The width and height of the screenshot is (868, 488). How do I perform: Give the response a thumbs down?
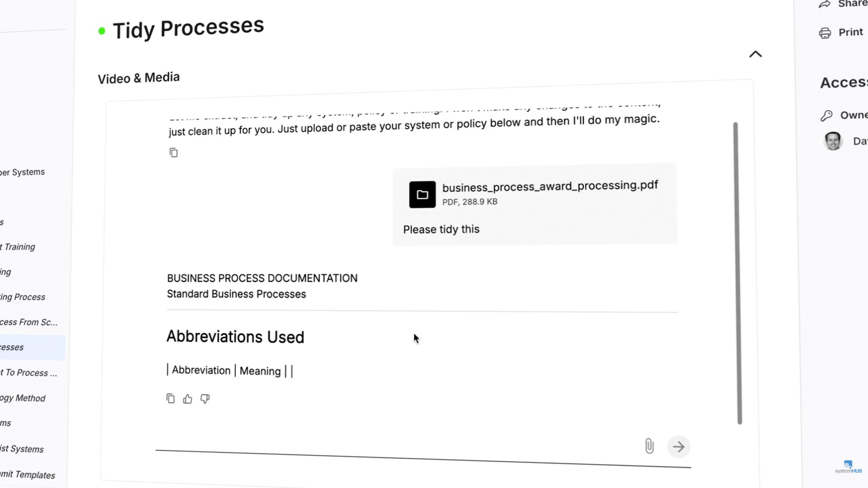pos(205,399)
